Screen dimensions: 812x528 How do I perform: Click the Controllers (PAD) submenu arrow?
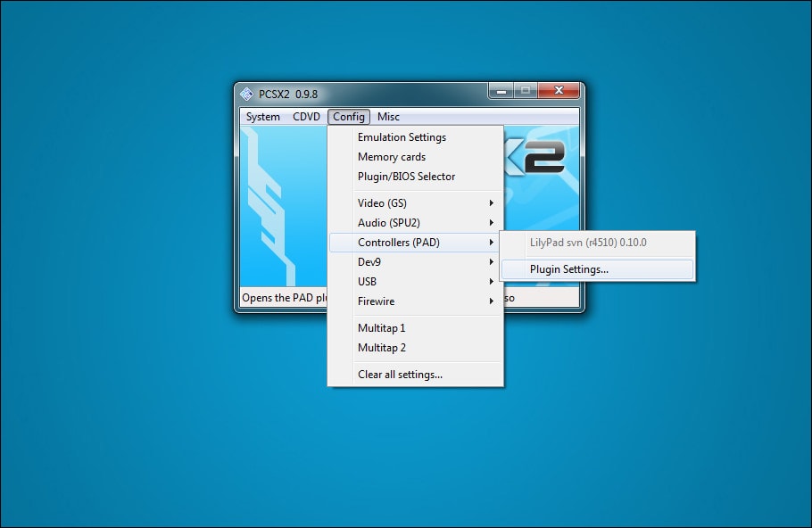point(492,243)
